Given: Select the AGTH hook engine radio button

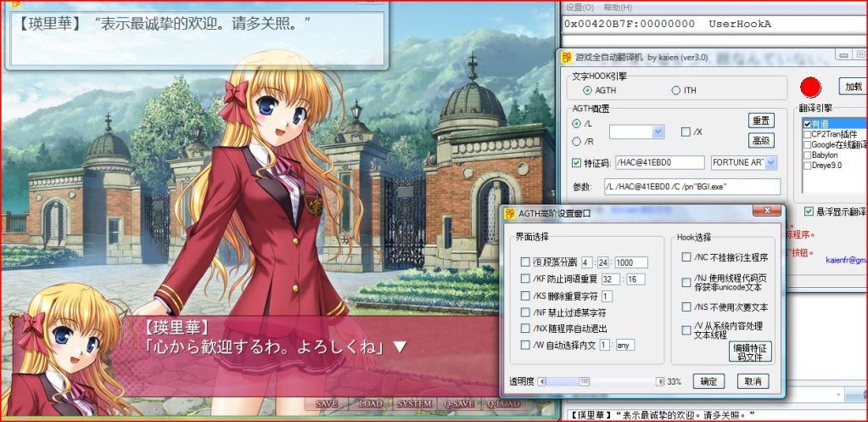Looking at the screenshot, I should [587, 90].
